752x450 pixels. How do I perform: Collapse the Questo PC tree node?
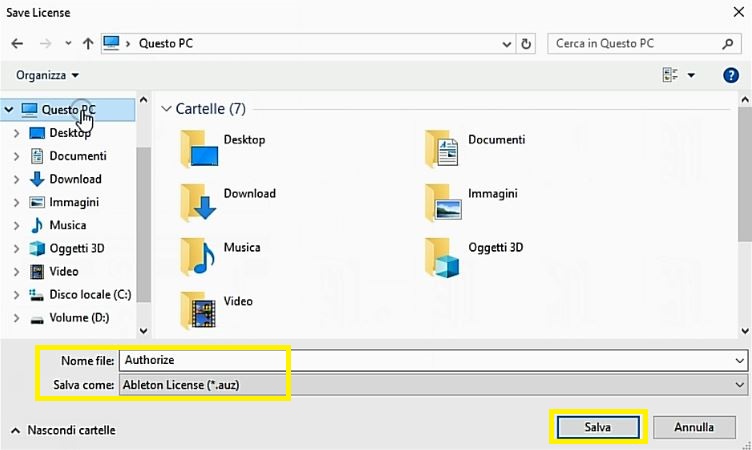(x=9, y=110)
